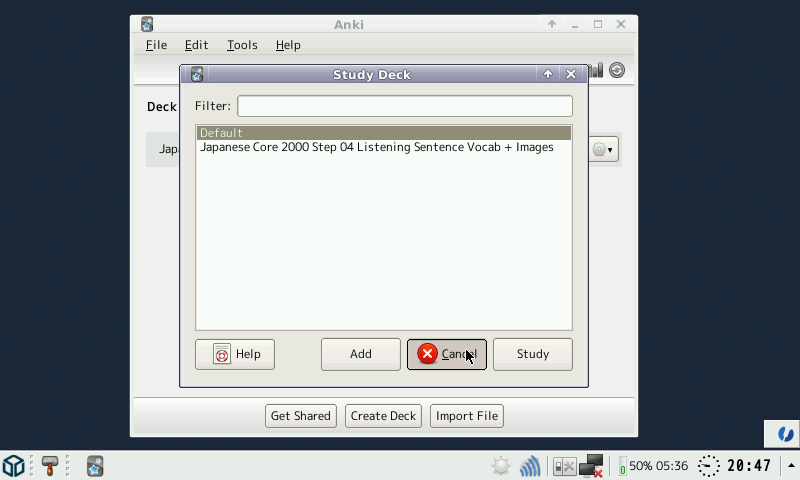Open the deck gear options dropdown
This screenshot has width=800, height=480.
pos(604,149)
